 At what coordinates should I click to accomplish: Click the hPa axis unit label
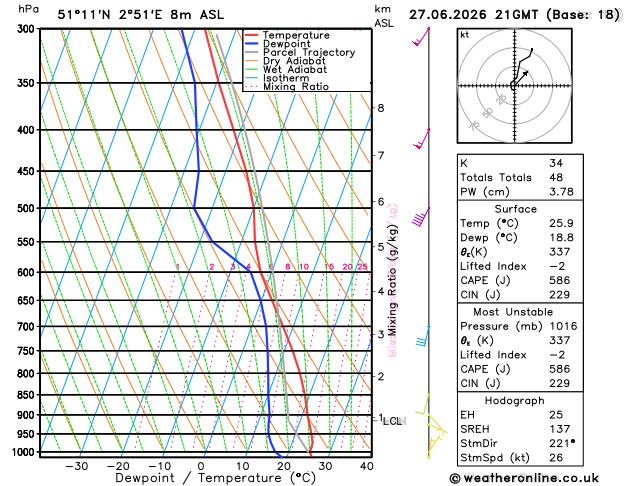tap(28, 9)
